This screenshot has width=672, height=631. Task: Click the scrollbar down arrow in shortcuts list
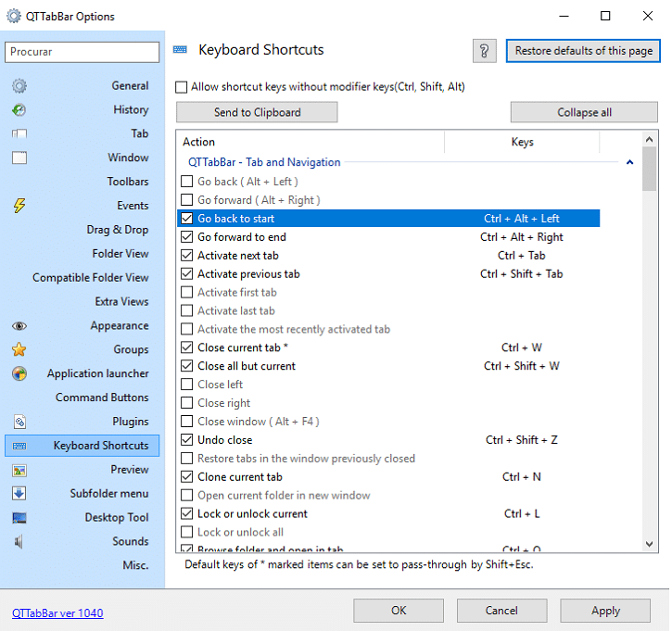[650, 544]
